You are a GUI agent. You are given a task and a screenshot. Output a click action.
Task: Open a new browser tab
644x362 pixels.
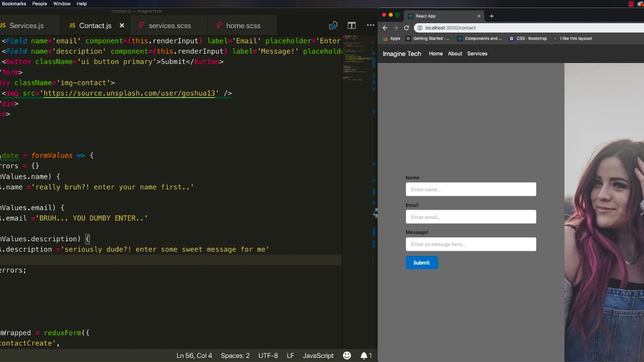(x=492, y=16)
